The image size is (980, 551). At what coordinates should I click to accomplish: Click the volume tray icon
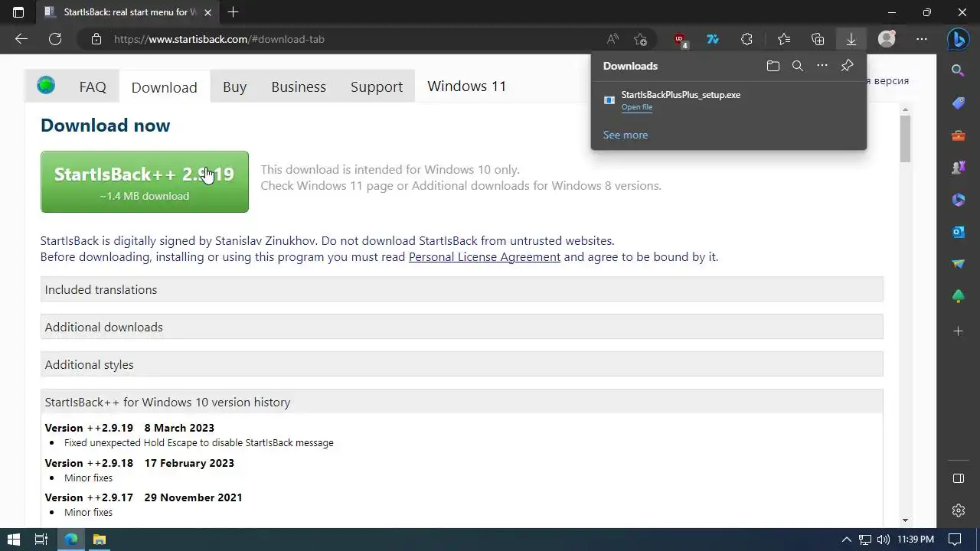[x=883, y=540]
